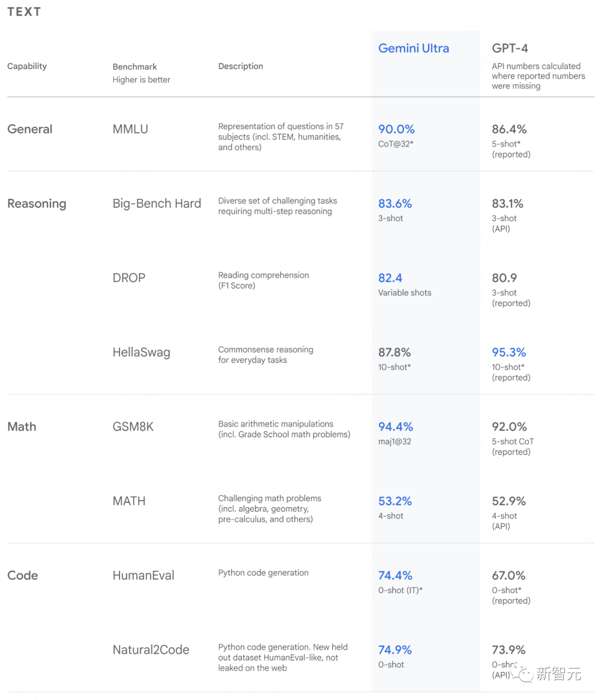Click Gemini Ultra's 90.0% MMLU score
This screenshot has width=601, height=700.
pos(396,129)
